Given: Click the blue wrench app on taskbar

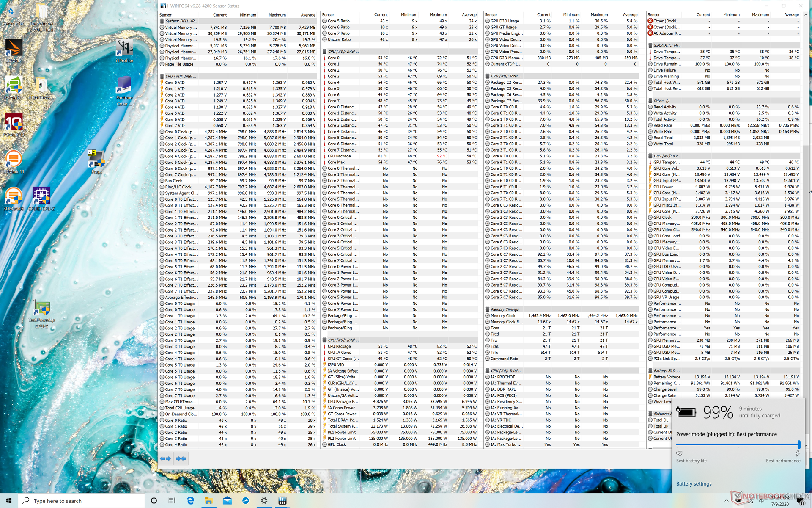Looking at the screenshot, I should [x=246, y=501].
